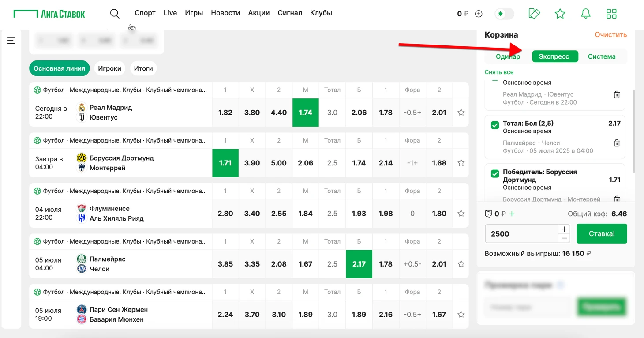Select the Основная линия filter
This screenshot has height=338, width=644.
pyautogui.click(x=60, y=68)
